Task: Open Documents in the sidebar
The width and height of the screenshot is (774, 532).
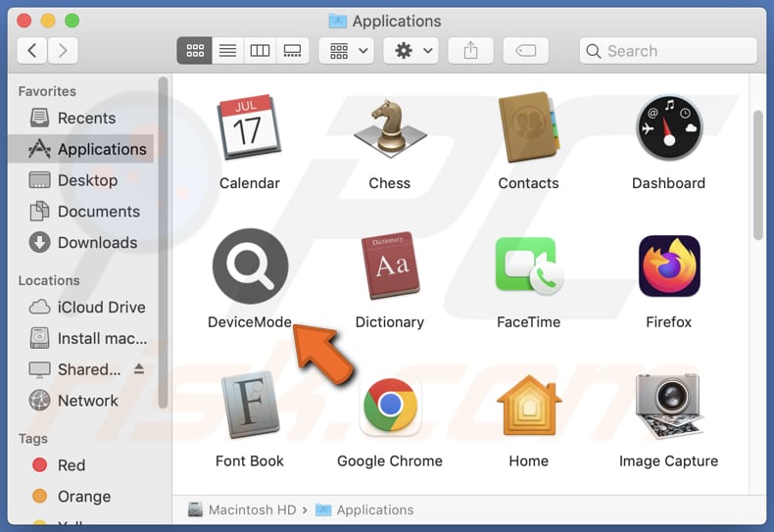Action: 81,212
